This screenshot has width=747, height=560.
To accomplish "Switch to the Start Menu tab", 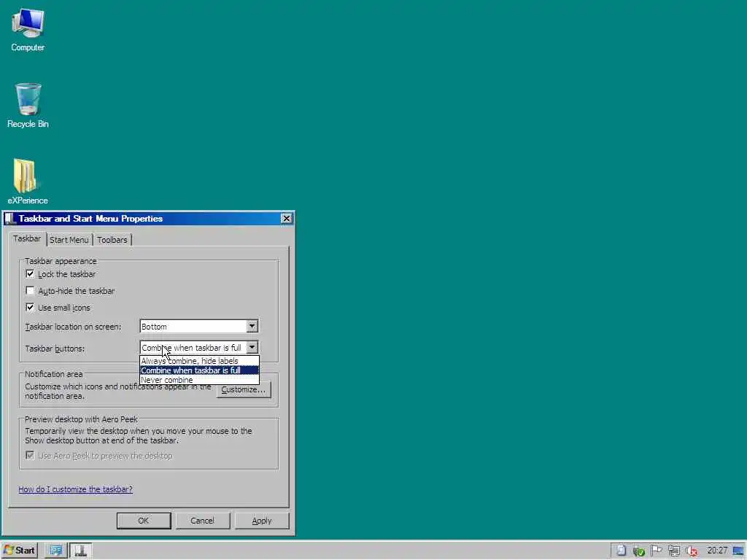I will [69, 240].
